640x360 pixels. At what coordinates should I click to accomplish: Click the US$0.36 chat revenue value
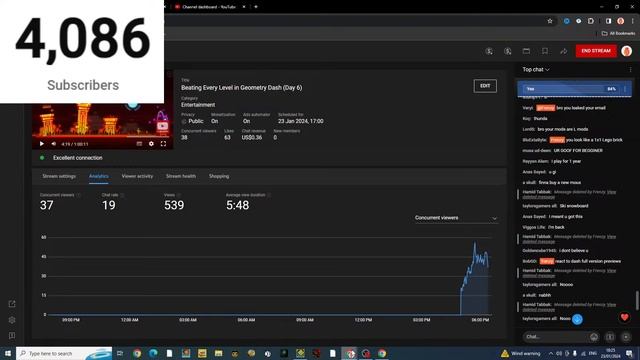252,138
